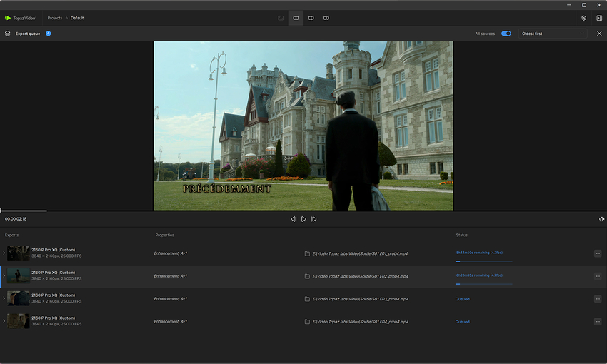This screenshot has width=607, height=364.
Task: Click the 6h20m35s remaining status text
Action: pyautogui.click(x=479, y=275)
